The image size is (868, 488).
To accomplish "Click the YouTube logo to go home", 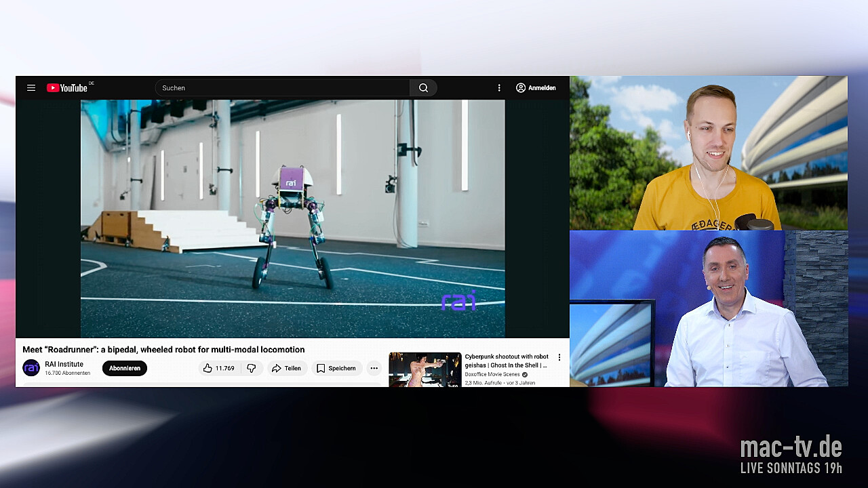I will point(67,88).
